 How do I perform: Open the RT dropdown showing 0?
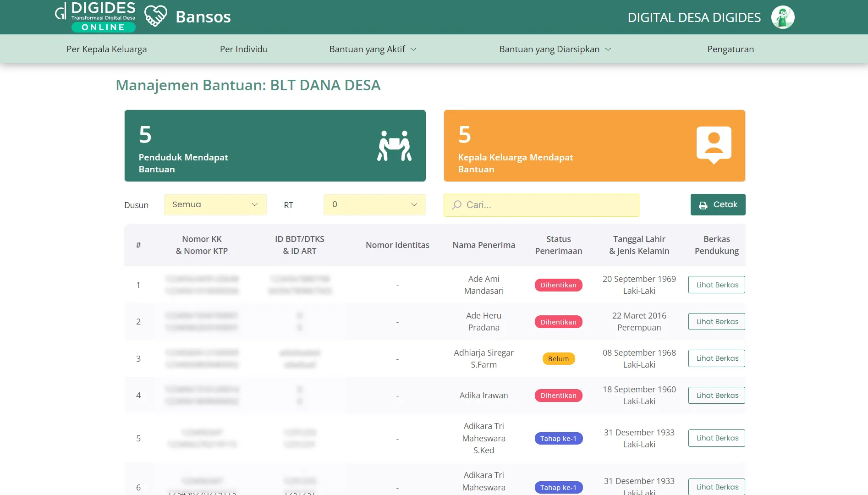pyautogui.click(x=375, y=204)
